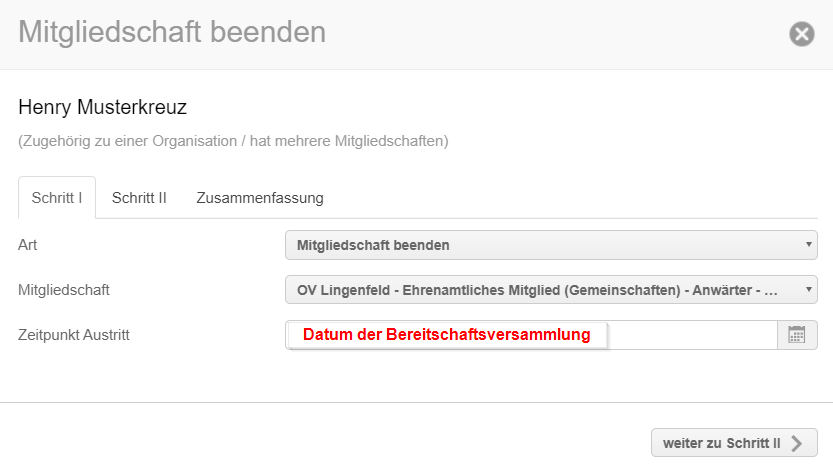Click the arrow of the Mitgliedschaft dropdown

click(x=808, y=290)
